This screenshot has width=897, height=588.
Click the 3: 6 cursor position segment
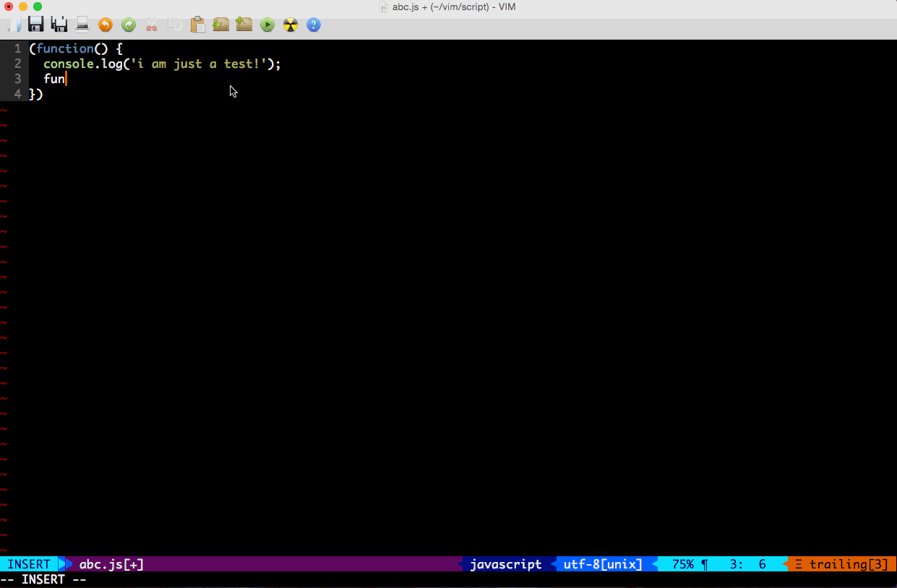click(748, 564)
